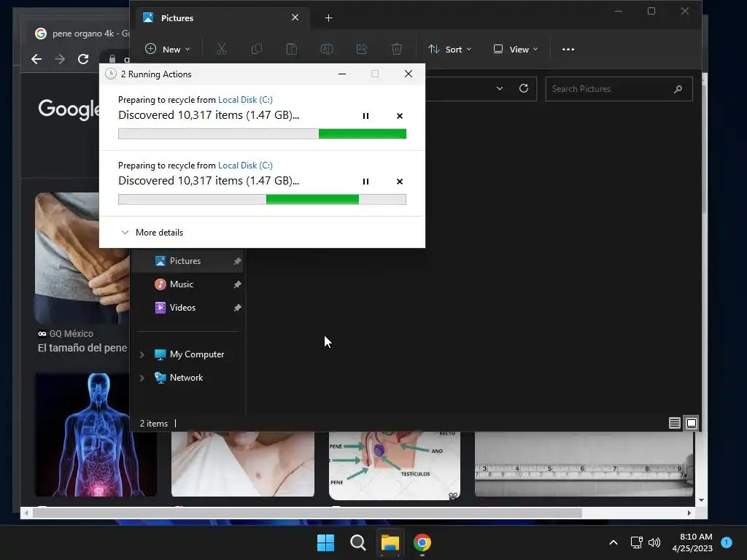
Task: Click the Delete trash icon in Explorer toolbar
Action: pos(397,49)
